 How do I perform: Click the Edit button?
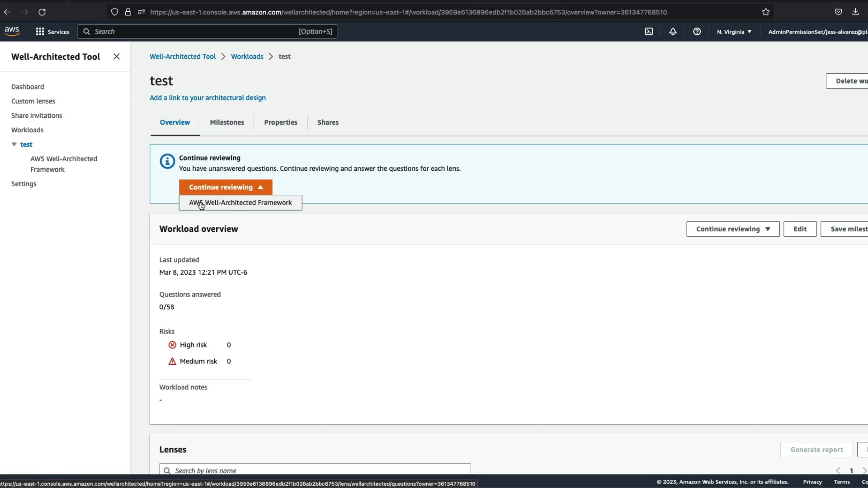(800, 229)
